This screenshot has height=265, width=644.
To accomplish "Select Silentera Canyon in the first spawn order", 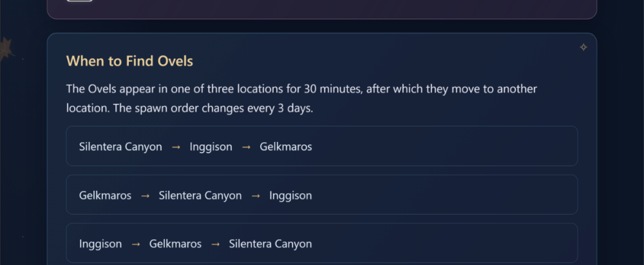I will pos(120,147).
